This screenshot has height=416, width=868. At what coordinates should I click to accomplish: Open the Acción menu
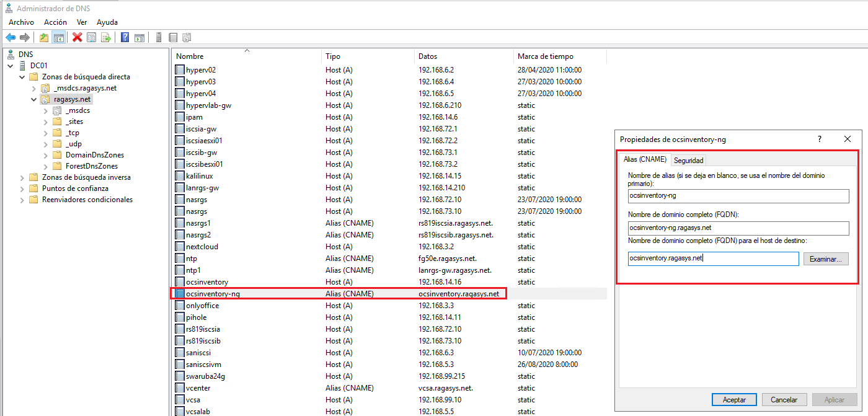coord(55,22)
